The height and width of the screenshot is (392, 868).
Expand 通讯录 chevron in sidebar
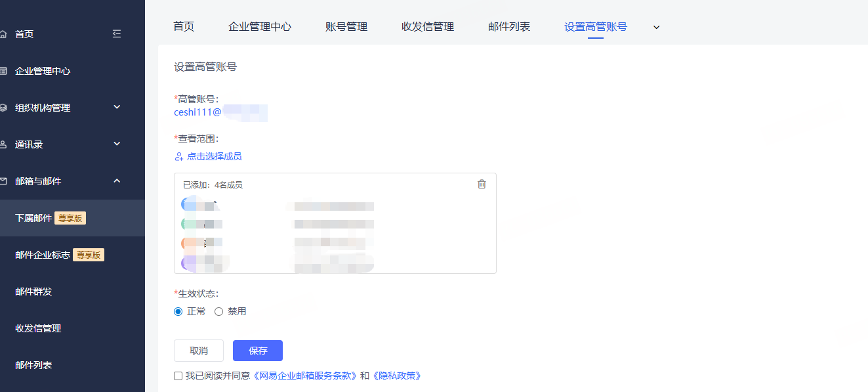(x=117, y=144)
